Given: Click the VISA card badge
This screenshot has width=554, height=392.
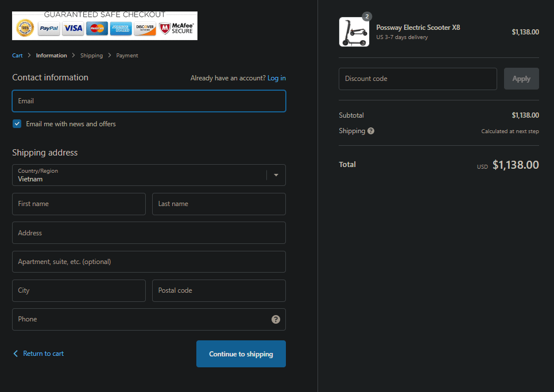Looking at the screenshot, I should pyautogui.click(x=73, y=28).
